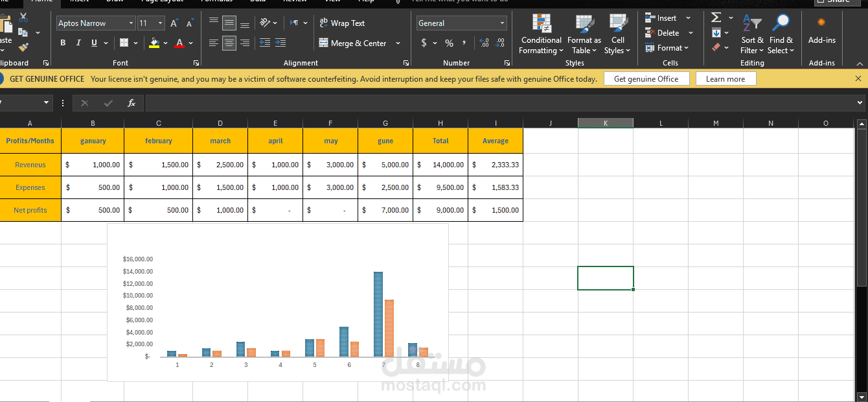
Task: Decrease the cell indent
Action: click(265, 43)
